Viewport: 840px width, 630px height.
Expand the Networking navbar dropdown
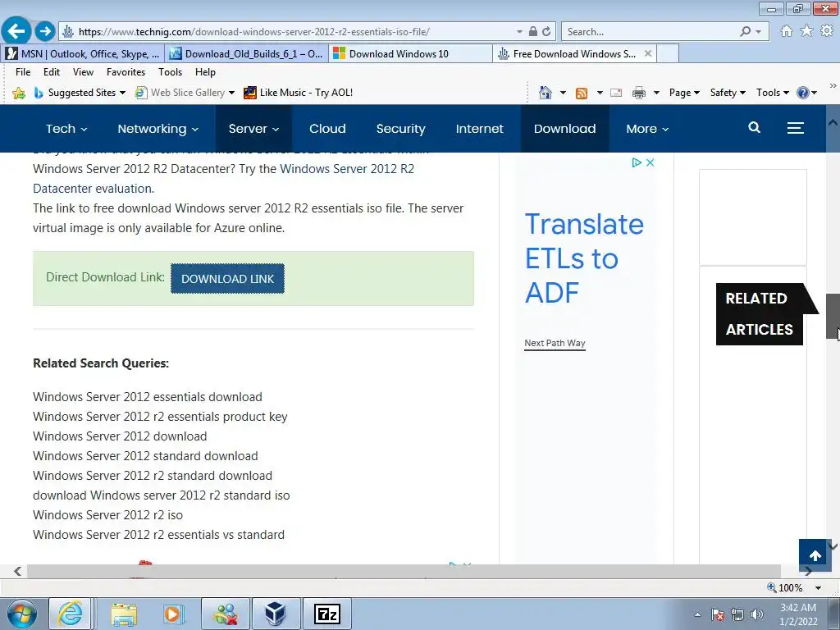point(158,129)
